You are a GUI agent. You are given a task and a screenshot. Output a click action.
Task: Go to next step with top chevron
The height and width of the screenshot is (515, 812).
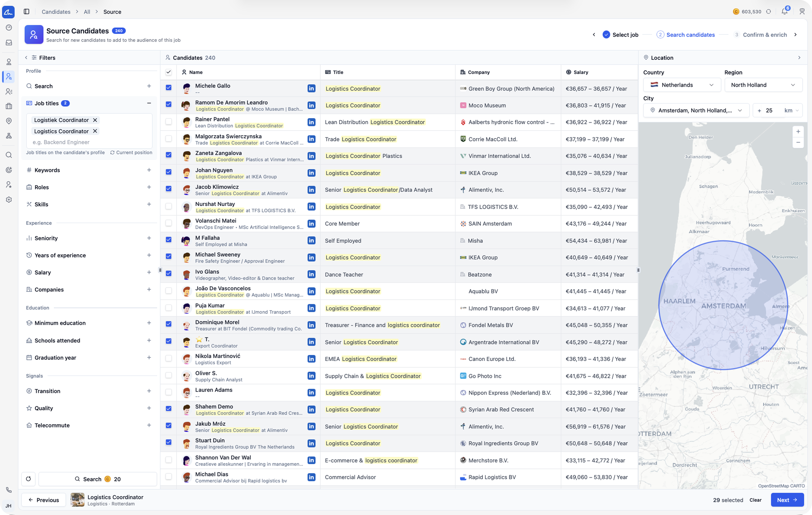pos(795,35)
